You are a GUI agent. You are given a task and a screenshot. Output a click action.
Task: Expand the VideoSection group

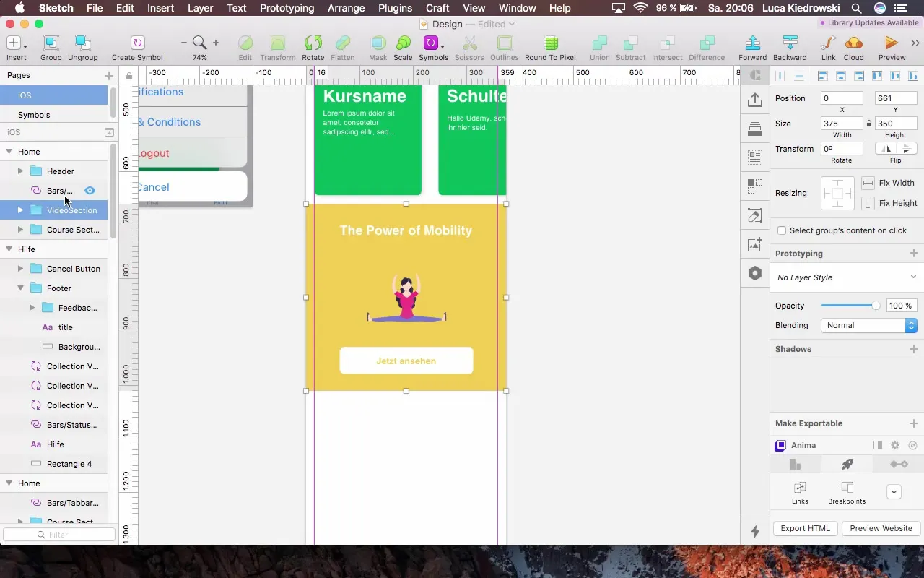tap(20, 210)
